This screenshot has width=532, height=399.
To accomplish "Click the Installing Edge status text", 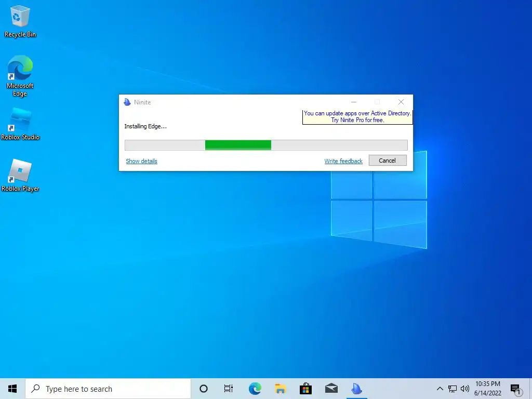I will click(x=145, y=126).
